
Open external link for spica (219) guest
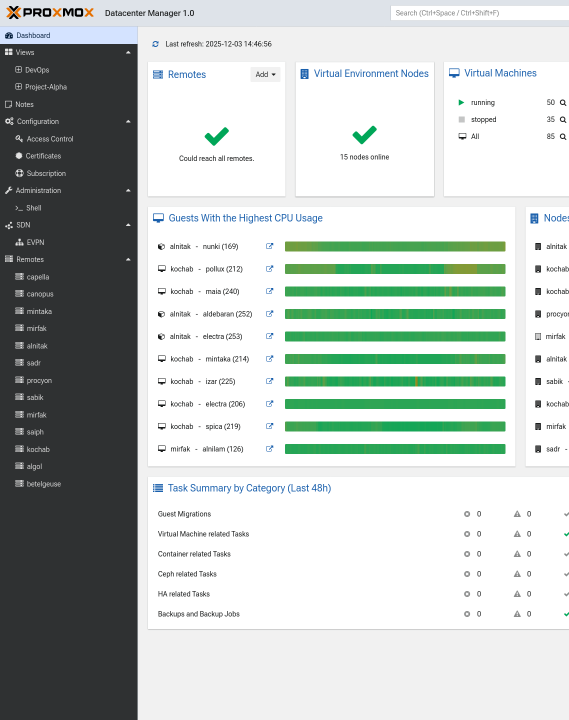click(270, 426)
